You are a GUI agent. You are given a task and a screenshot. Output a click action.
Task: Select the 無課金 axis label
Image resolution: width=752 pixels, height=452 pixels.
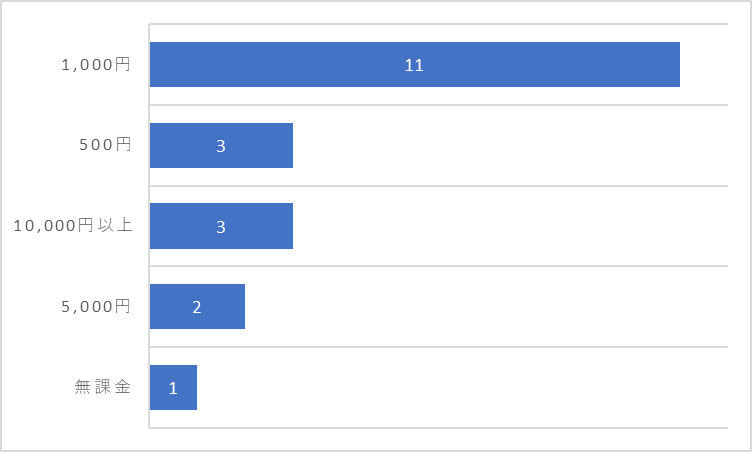(103, 386)
